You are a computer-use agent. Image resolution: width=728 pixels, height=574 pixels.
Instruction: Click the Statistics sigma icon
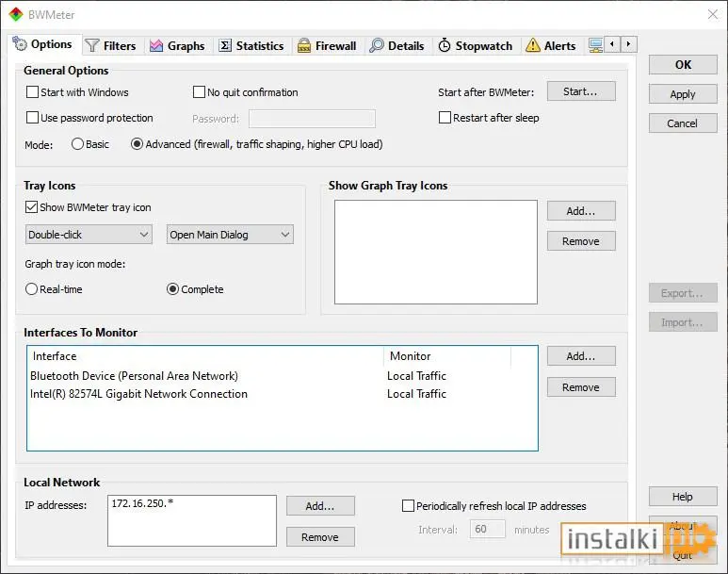pos(225,45)
